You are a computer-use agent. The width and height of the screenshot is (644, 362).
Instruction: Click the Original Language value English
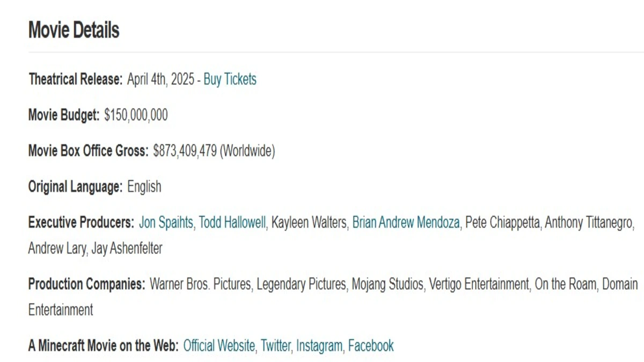pyautogui.click(x=144, y=187)
